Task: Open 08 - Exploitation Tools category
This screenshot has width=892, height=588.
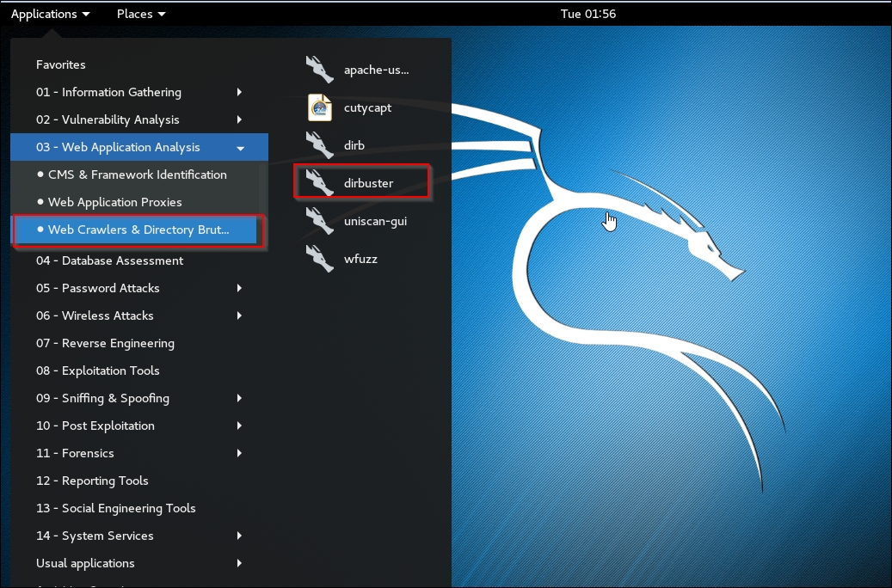Action: tap(97, 371)
